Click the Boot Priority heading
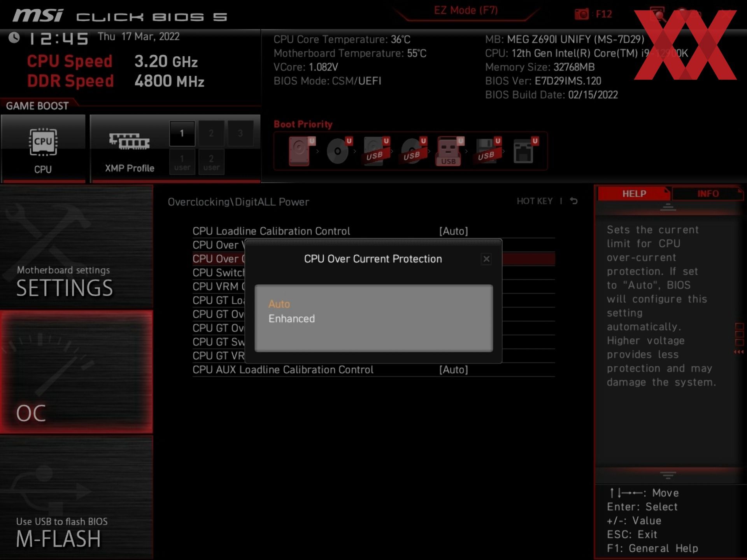The image size is (747, 560). (303, 124)
